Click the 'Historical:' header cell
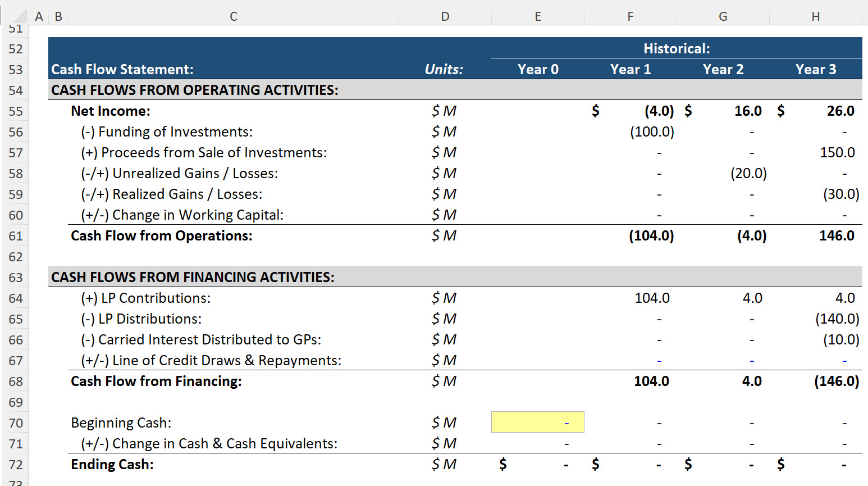Viewport: 868px width, 486px height. [x=677, y=48]
